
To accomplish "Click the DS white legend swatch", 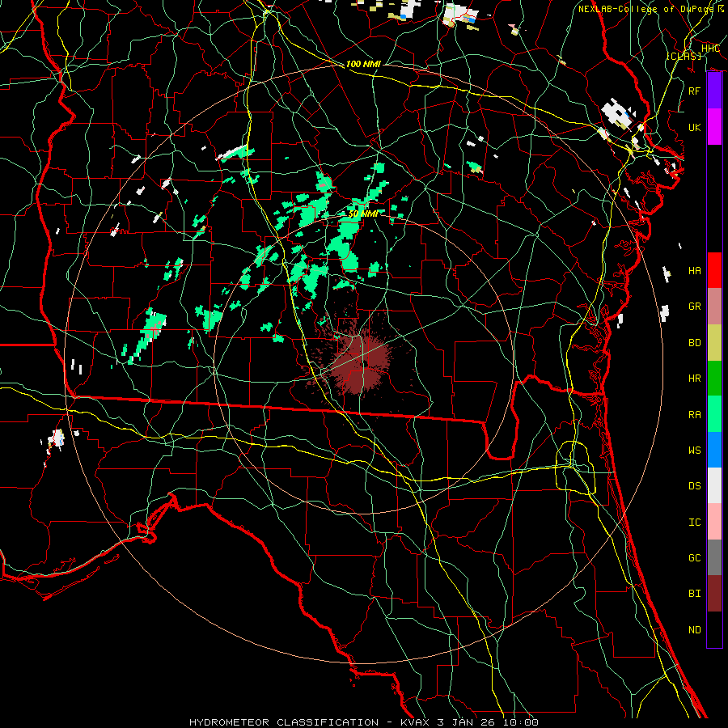I will coord(714,485).
